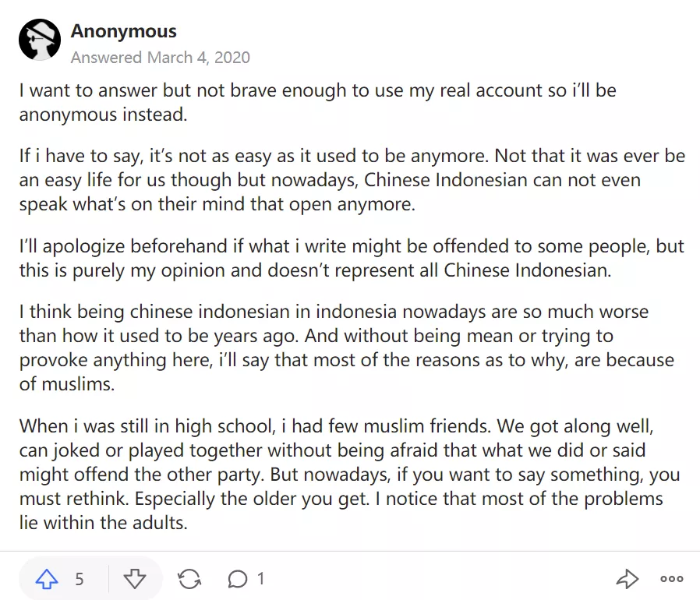700x600 pixels.
Task: Downvote this answer
Action: point(135,579)
